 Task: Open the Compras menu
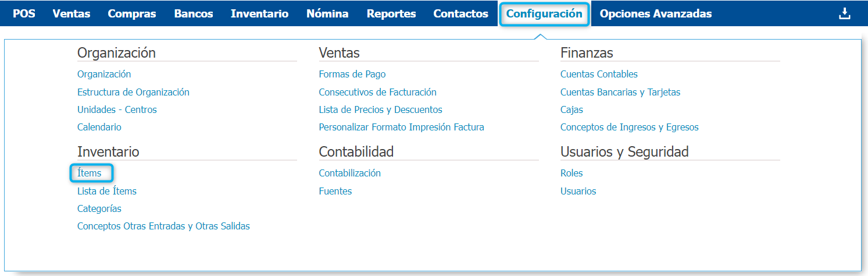pyautogui.click(x=132, y=14)
